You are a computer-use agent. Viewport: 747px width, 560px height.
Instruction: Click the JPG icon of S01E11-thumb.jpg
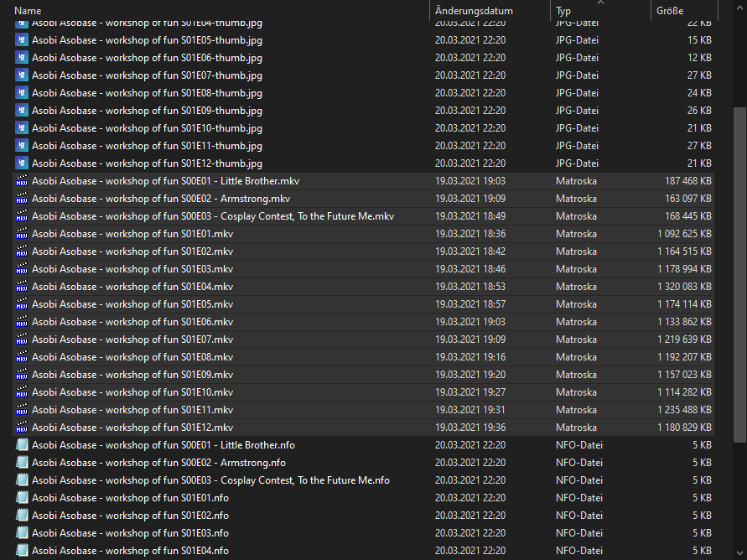tap(22, 146)
